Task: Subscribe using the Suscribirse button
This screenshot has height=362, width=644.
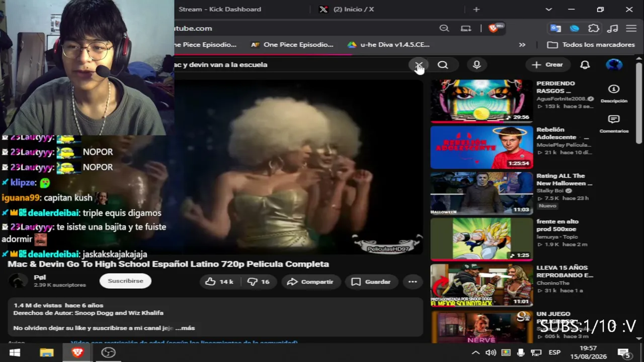Action: (x=125, y=281)
